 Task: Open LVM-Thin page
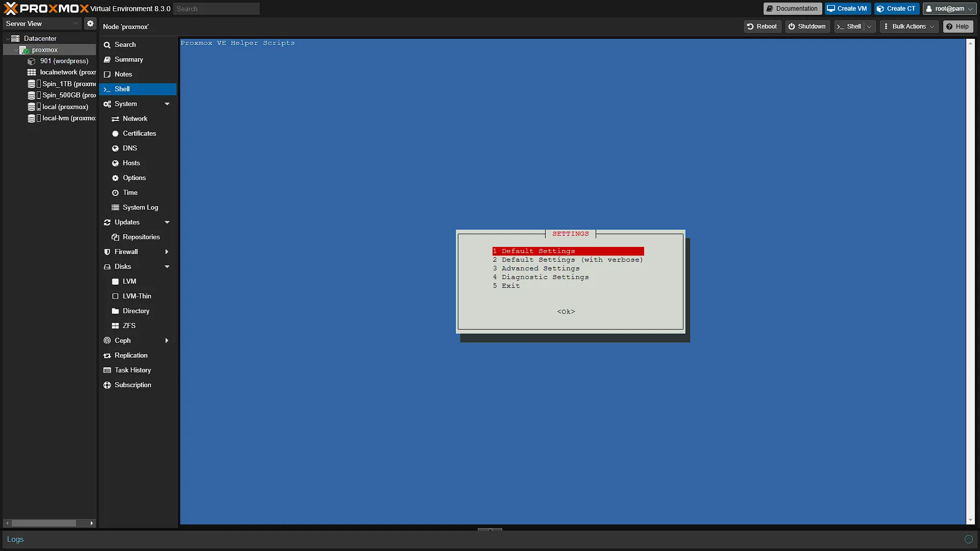pos(138,296)
